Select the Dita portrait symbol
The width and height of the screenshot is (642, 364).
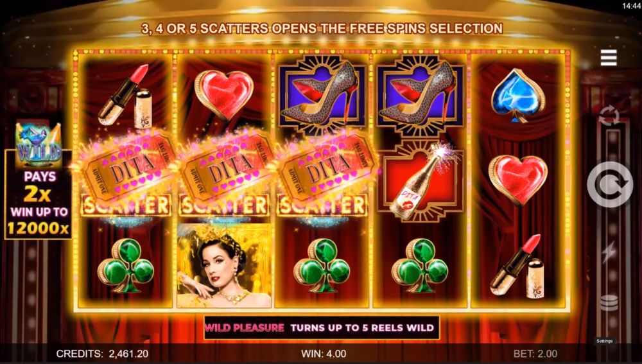click(224, 265)
